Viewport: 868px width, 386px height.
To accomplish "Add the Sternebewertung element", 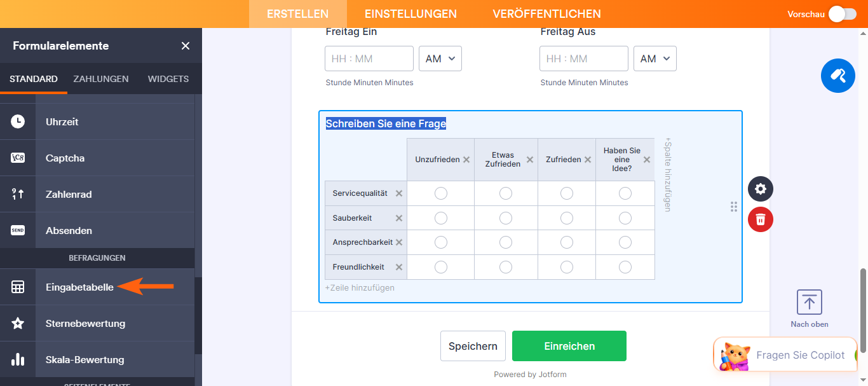I will [x=97, y=323].
